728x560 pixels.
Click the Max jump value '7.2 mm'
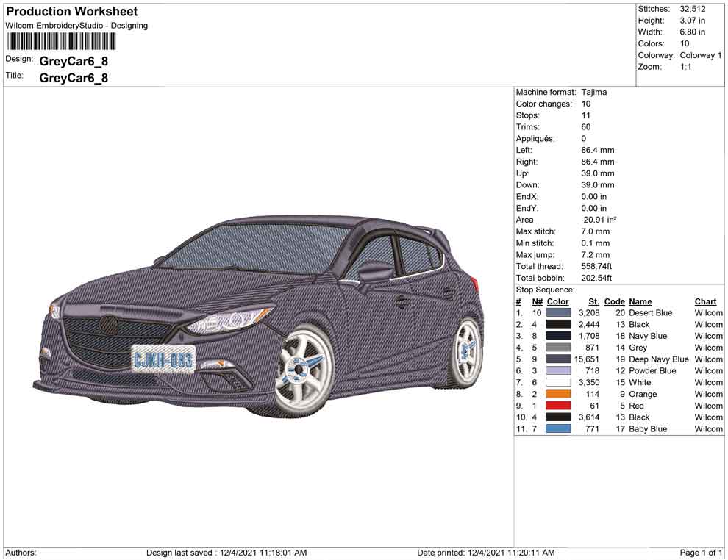[x=596, y=255]
